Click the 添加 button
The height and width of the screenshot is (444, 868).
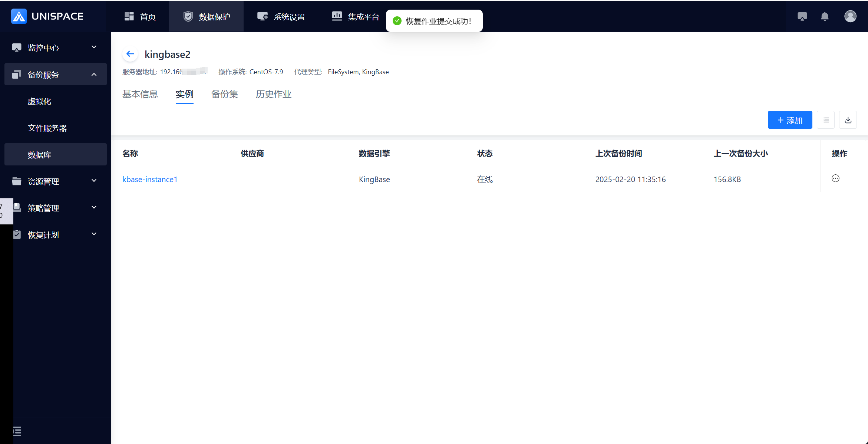tap(790, 120)
